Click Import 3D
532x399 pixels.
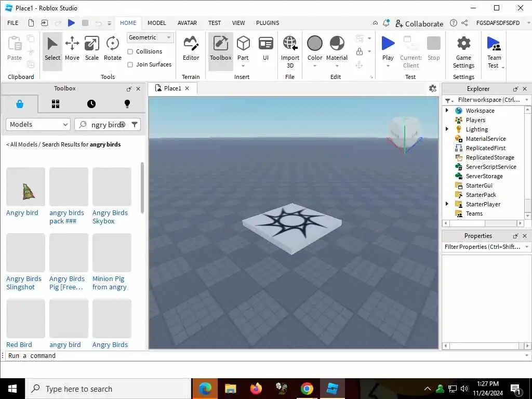[290, 52]
